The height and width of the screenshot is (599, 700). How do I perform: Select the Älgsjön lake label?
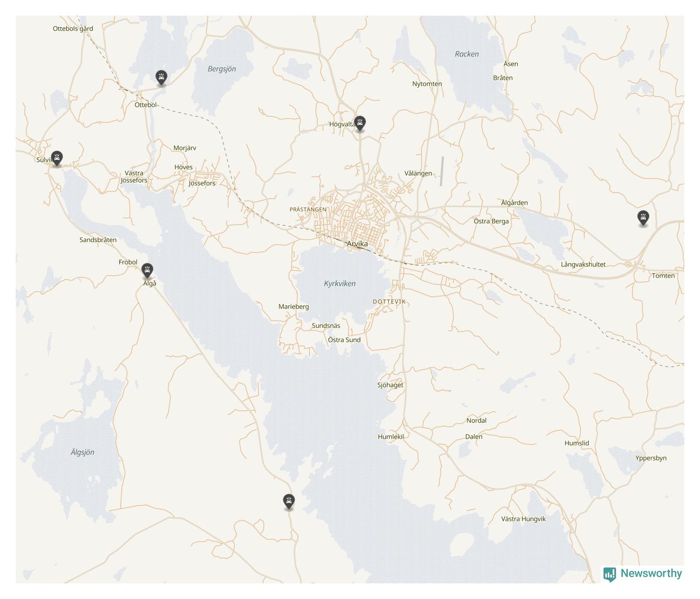coord(83,452)
